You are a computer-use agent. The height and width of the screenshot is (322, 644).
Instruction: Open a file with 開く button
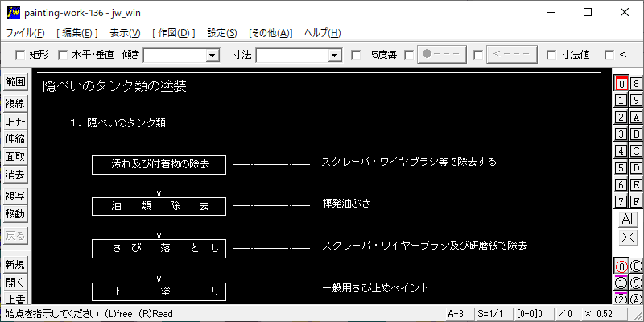pos(15,283)
